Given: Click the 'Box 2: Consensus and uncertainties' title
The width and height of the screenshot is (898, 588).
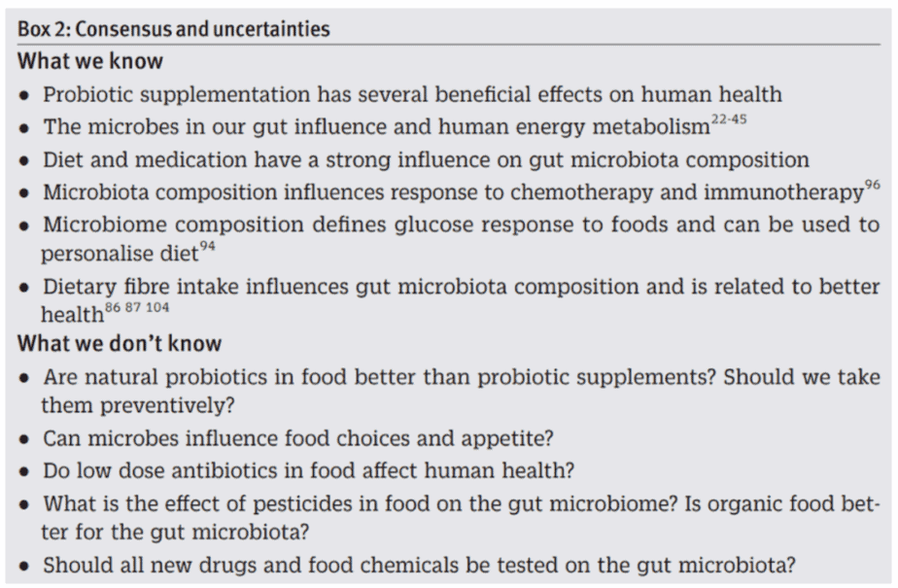Looking at the screenshot, I should (174, 29).
